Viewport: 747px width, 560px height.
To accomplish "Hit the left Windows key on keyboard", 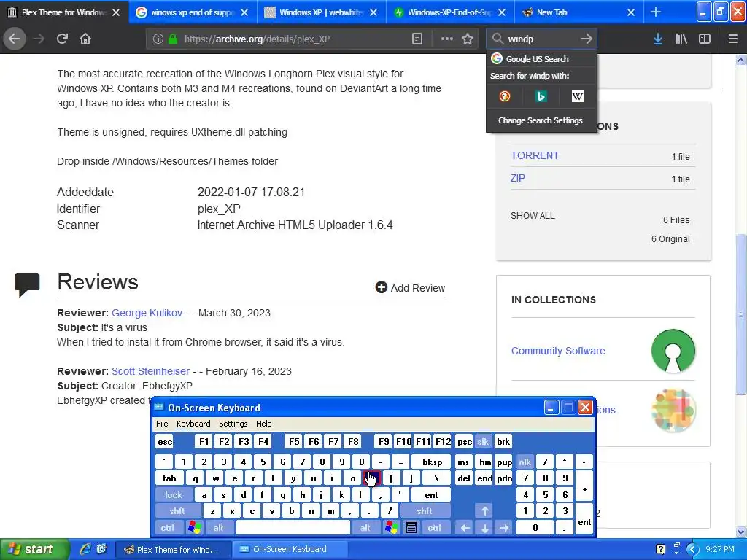I will point(194,528).
